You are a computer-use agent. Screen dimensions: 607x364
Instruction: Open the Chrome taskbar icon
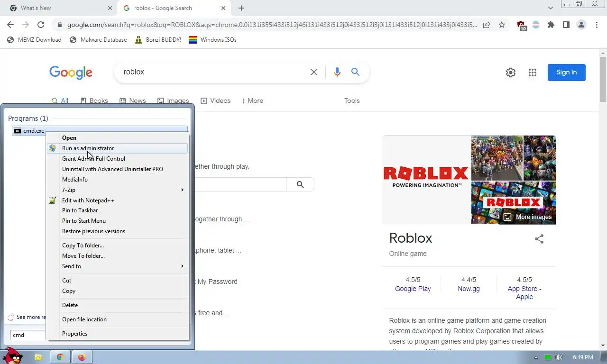[60, 357]
